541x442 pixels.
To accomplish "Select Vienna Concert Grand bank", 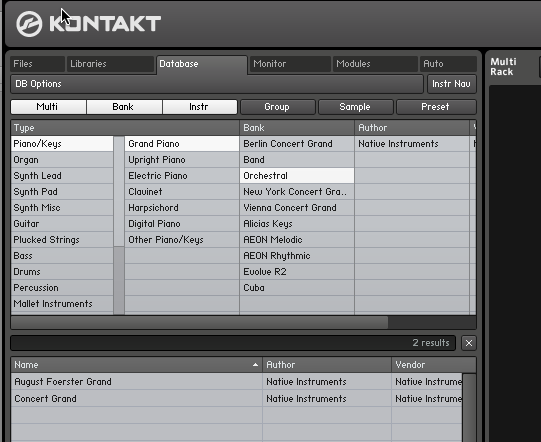I will tap(297, 208).
